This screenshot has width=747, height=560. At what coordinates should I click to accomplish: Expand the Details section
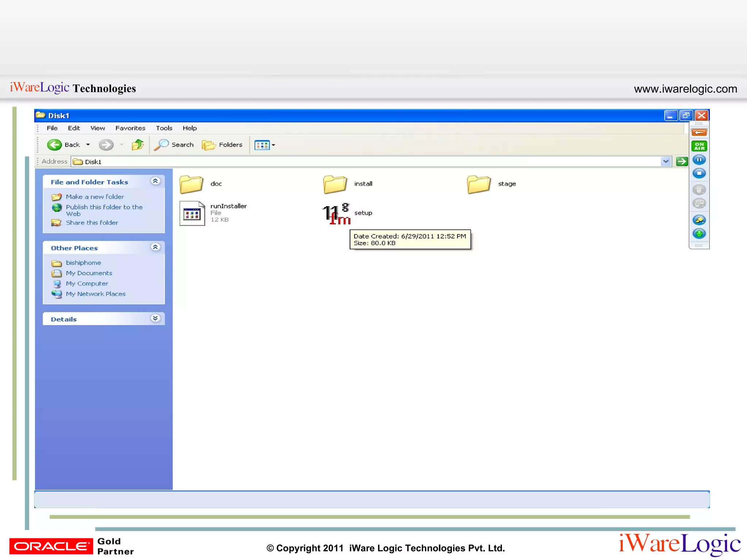(155, 318)
